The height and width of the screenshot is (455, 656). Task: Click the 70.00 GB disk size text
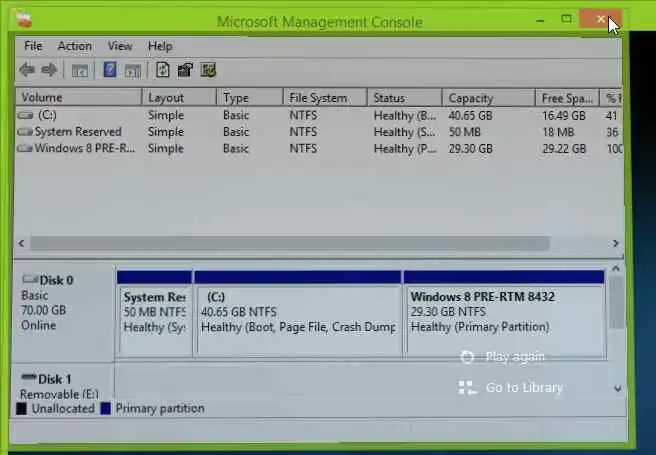[x=44, y=310]
